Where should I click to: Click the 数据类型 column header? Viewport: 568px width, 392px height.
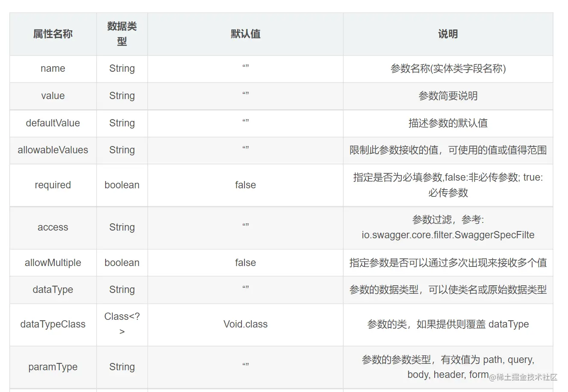point(122,34)
